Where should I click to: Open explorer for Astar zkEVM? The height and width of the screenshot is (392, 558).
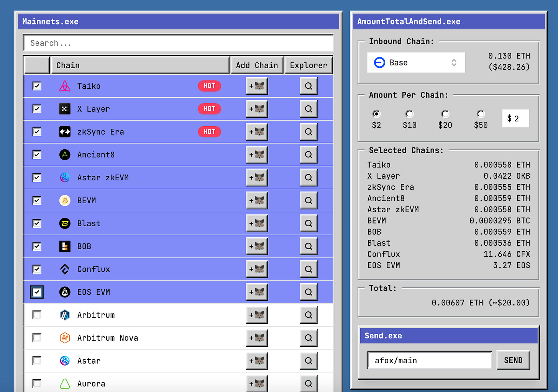pyautogui.click(x=309, y=178)
